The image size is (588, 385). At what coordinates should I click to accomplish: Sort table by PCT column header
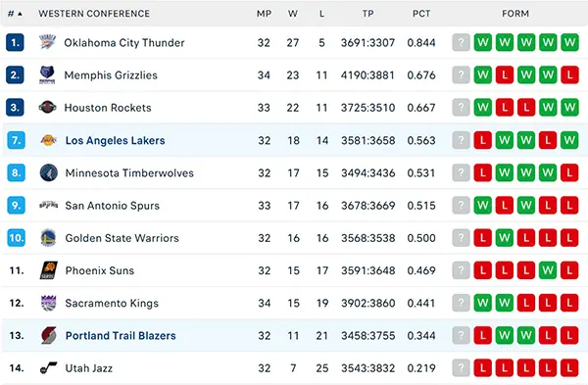point(421,14)
